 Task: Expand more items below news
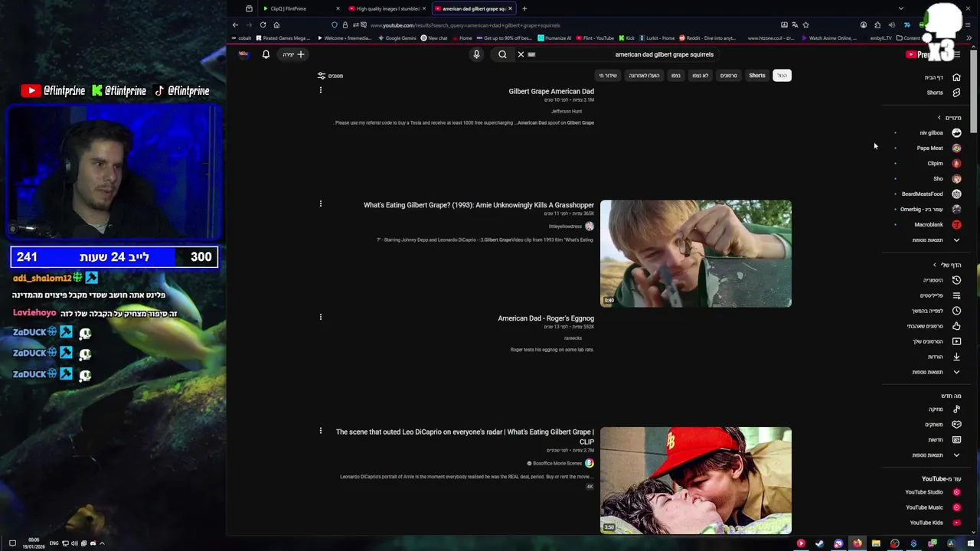tap(956, 455)
